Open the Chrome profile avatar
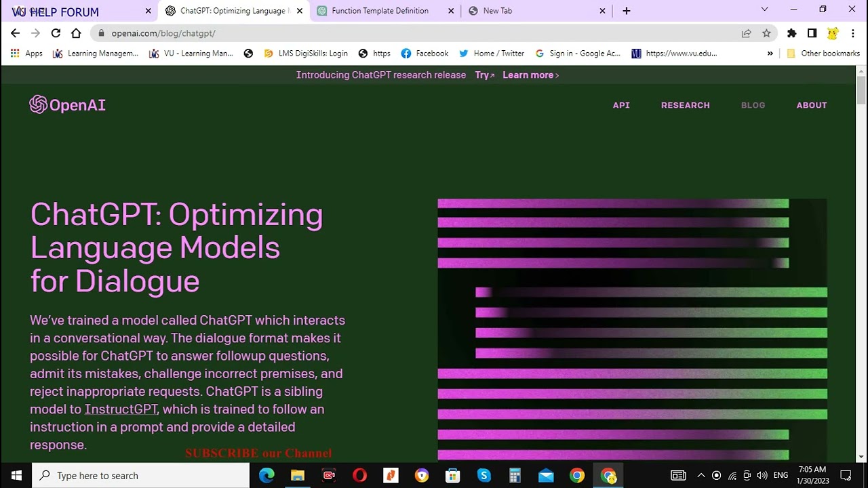 pyautogui.click(x=833, y=33)
